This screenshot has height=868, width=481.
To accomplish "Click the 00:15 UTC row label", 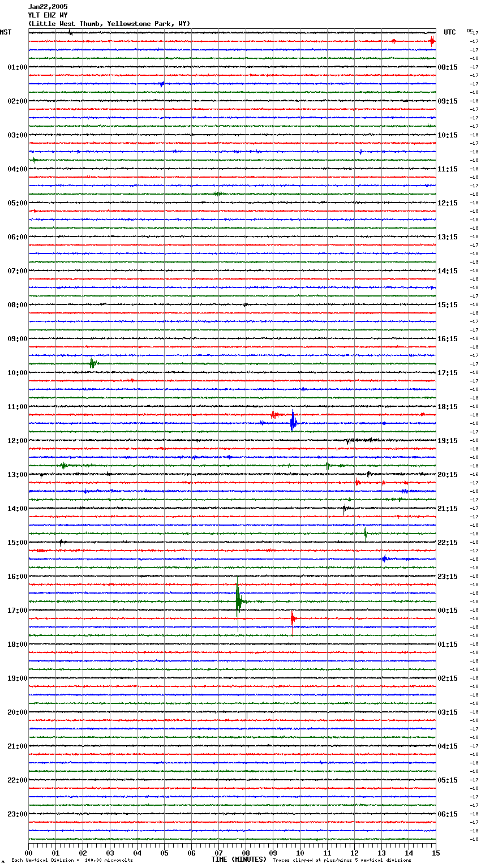I will click(448, 611).
